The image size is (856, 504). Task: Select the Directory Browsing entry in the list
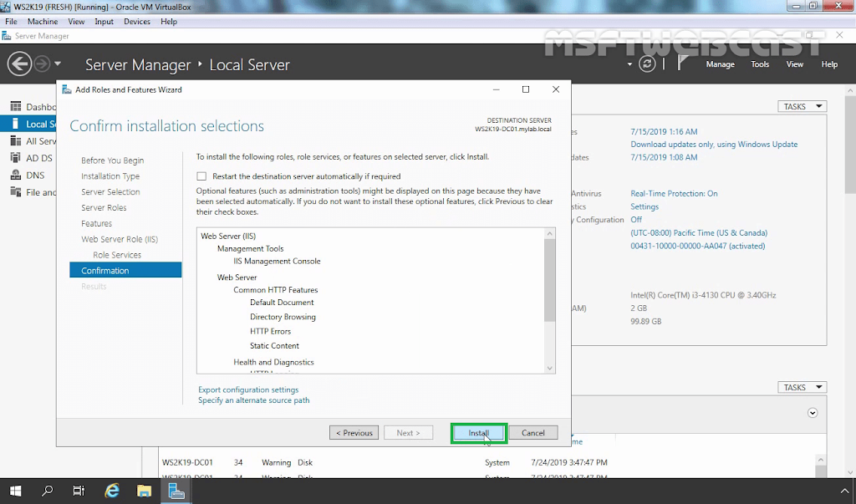(x=283, y=317)
